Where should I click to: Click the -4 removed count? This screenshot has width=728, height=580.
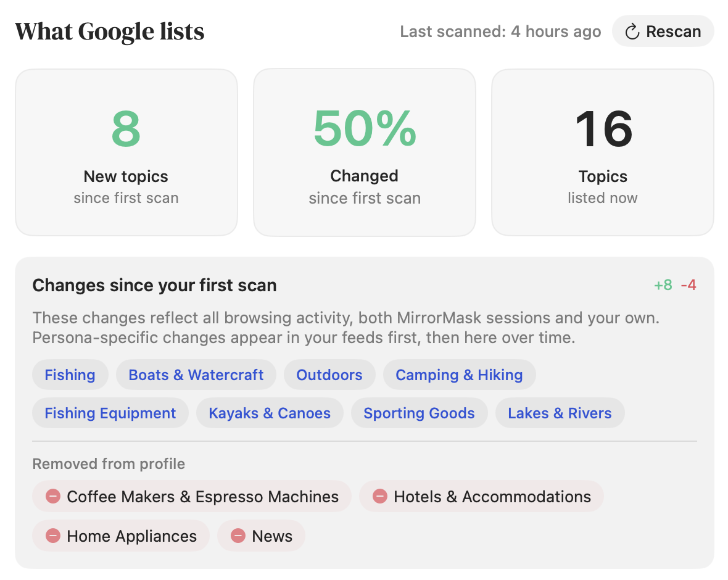(x=689, y=284)
